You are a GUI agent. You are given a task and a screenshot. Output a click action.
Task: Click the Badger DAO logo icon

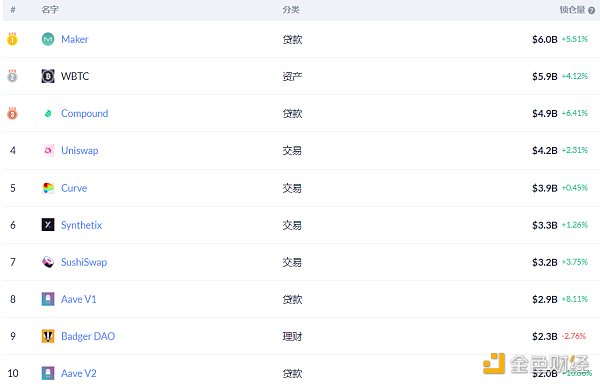coord(48,336)
